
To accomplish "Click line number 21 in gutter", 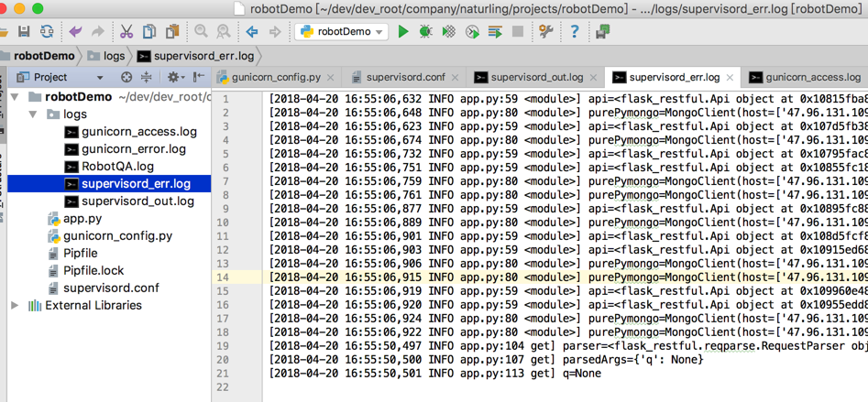I will [225, 374].
